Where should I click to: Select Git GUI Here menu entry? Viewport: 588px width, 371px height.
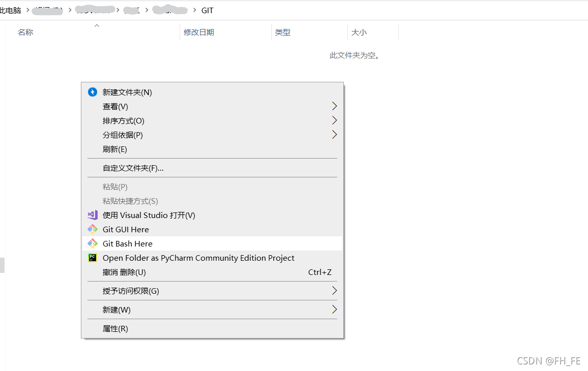(x=212, y=229)
